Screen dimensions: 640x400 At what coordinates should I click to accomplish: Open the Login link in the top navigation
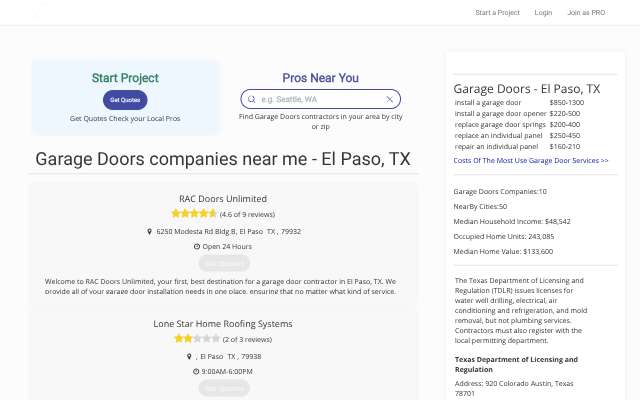543,13
